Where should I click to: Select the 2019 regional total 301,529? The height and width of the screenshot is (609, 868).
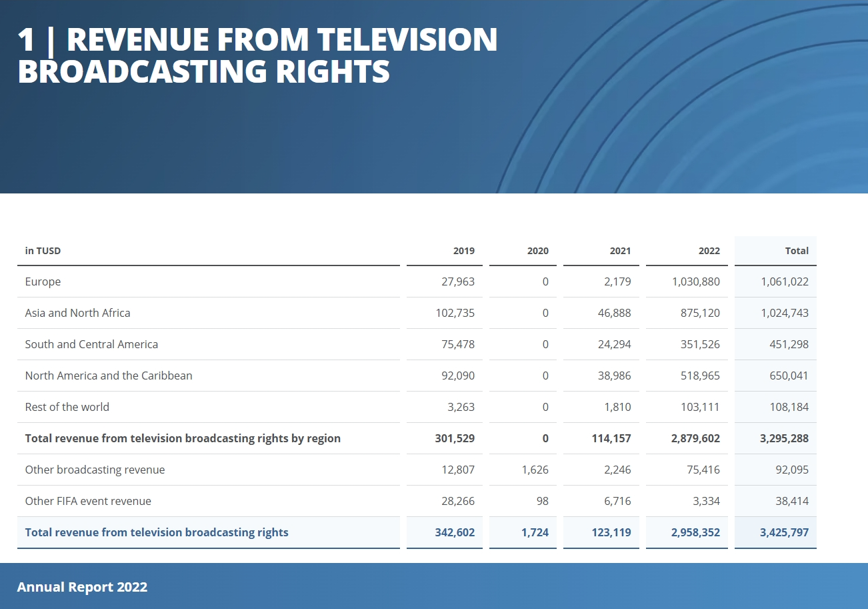coord(454,438)
